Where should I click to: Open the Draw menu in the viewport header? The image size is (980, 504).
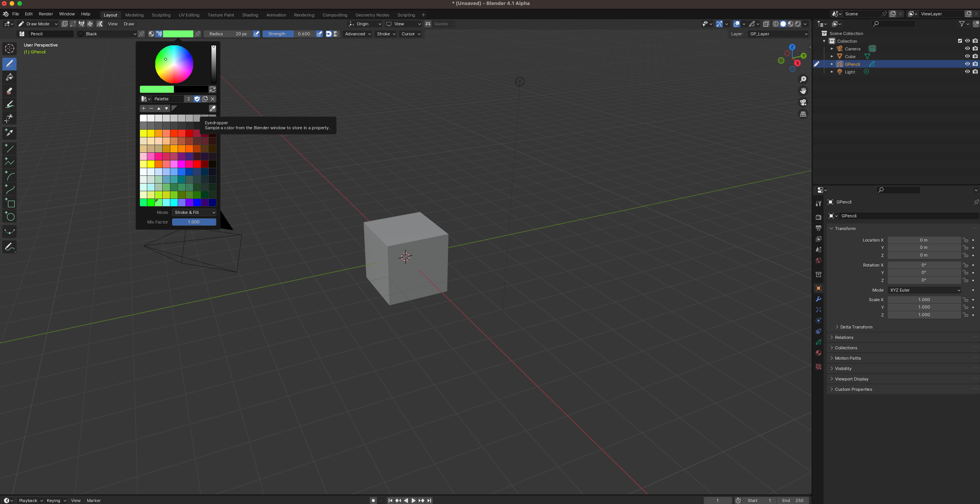pyautogui.click(x=129, y=24)
